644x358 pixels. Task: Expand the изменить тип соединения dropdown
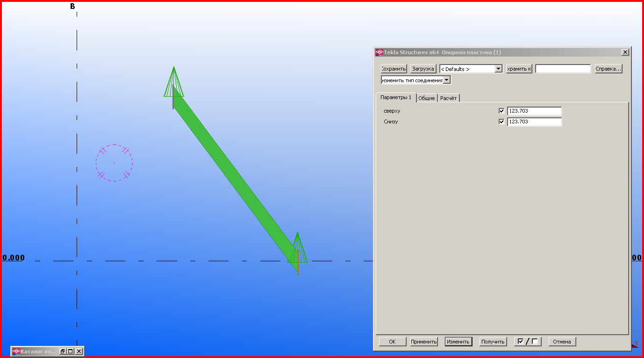(447, 80)
